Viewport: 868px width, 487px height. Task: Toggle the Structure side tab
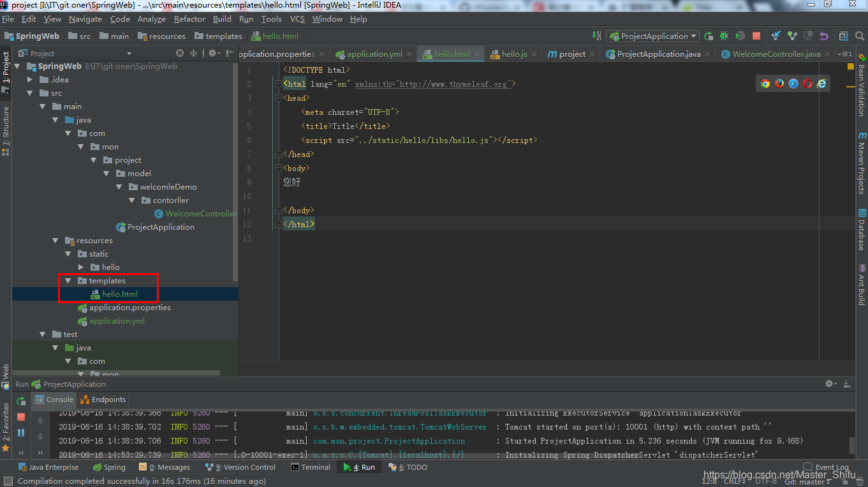click(x=6, y=130)
